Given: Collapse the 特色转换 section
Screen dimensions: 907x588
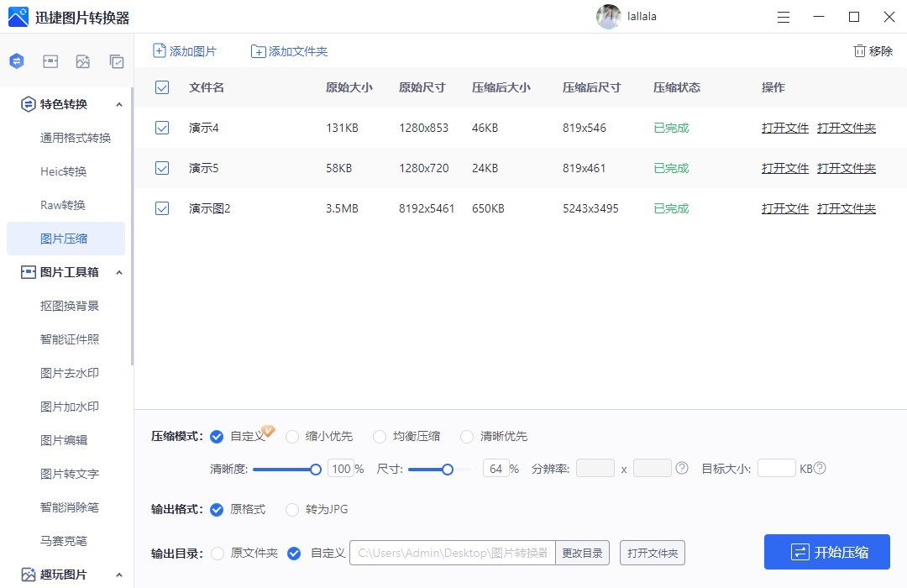Looking at the screenshot, I should click(x=120, y=104).
